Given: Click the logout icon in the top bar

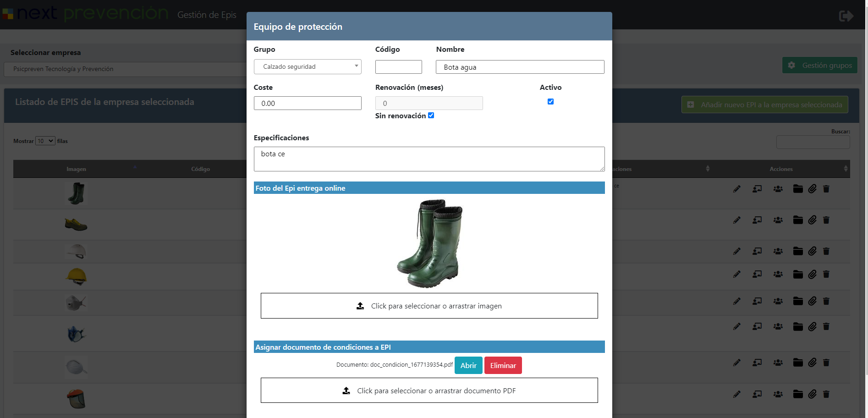Looking at the screenshot, I should click(846, 16).
